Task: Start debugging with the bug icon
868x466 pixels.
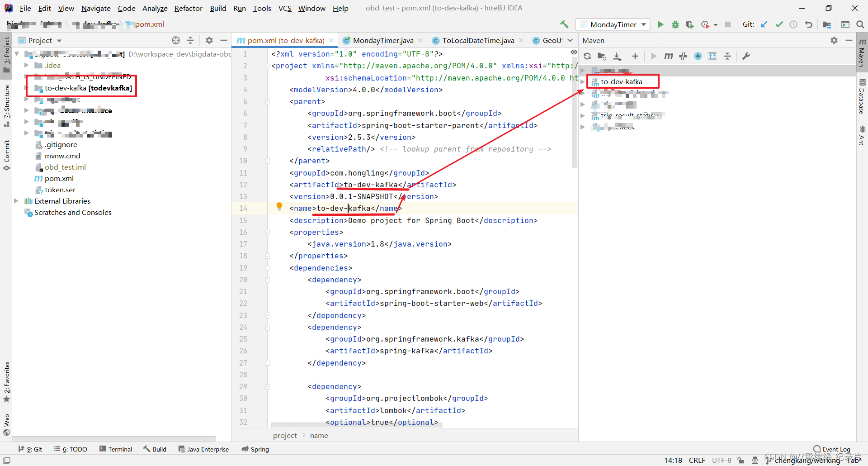Action: coord(675,24)
